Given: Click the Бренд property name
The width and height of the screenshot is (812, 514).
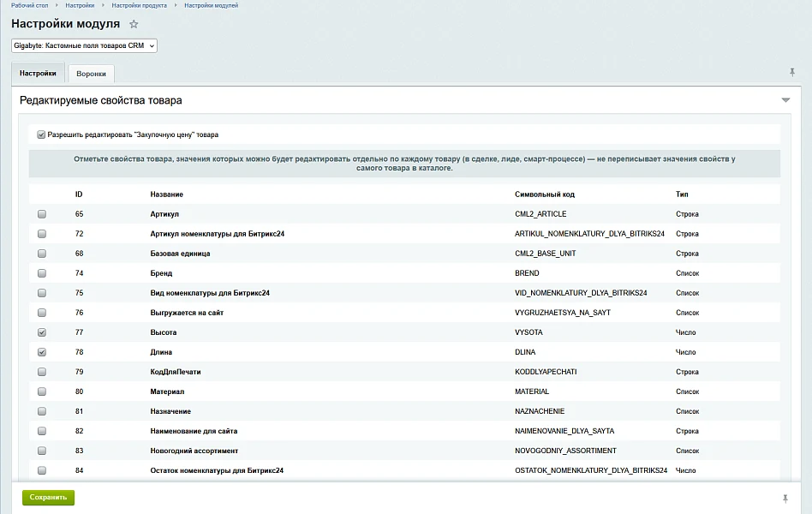Looking at the screenshot, I should (x=161, y=273).
